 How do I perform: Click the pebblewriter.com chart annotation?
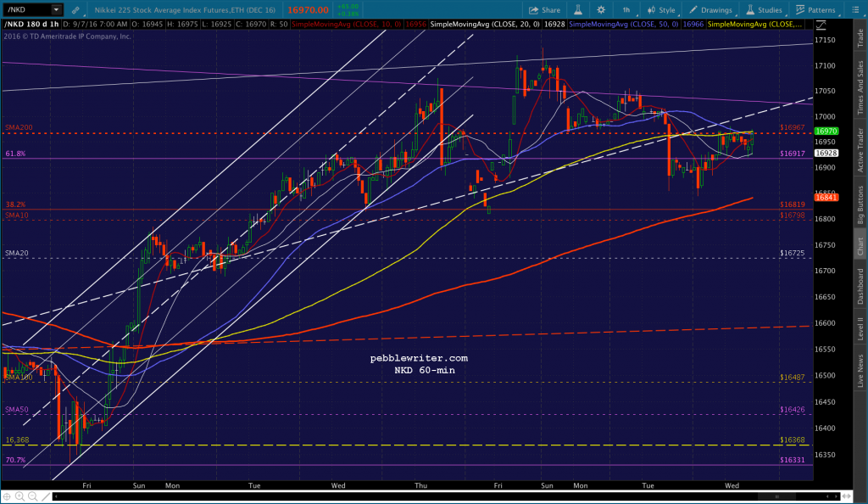tap(419, 358)
